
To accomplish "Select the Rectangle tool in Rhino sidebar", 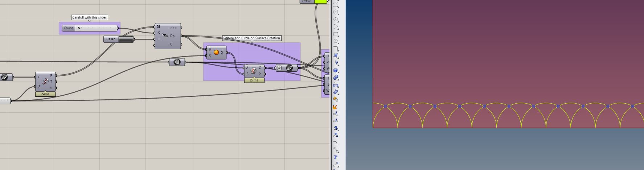I will coord(336,34).
